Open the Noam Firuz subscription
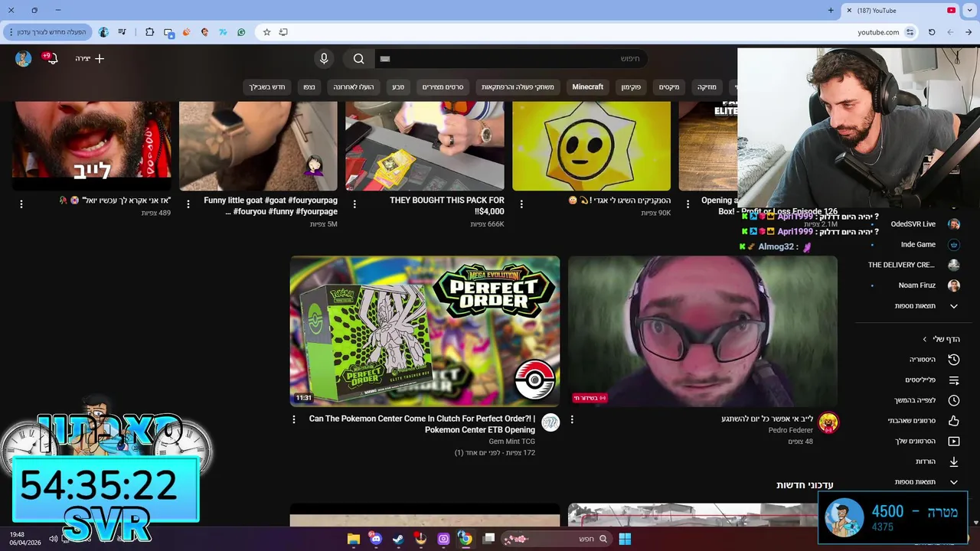Image resolution: width=980 pixels, height=551 pixels. [x=915, y=285]
